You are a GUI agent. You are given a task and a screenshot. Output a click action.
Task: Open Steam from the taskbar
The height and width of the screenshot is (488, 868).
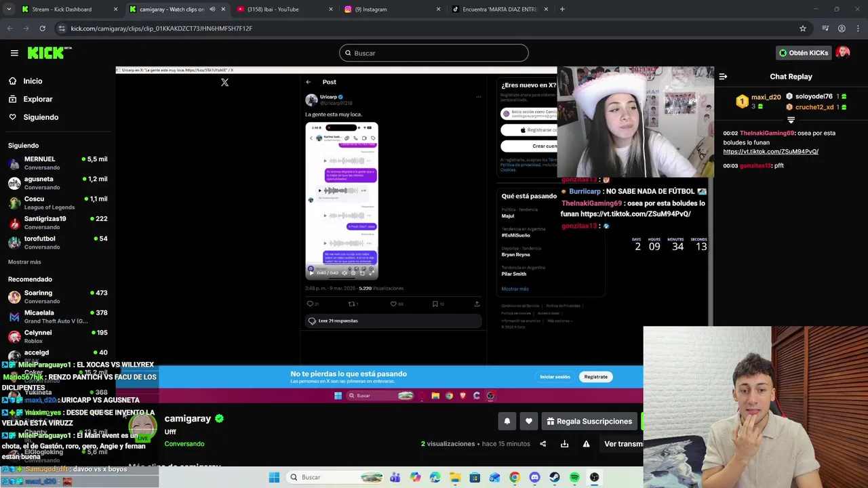555,477
